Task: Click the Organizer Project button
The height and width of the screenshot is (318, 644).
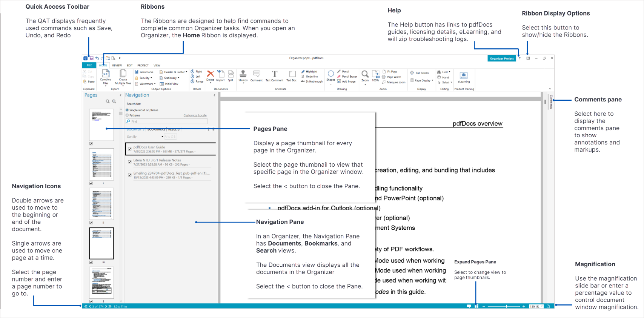Action: click(502, 58)
